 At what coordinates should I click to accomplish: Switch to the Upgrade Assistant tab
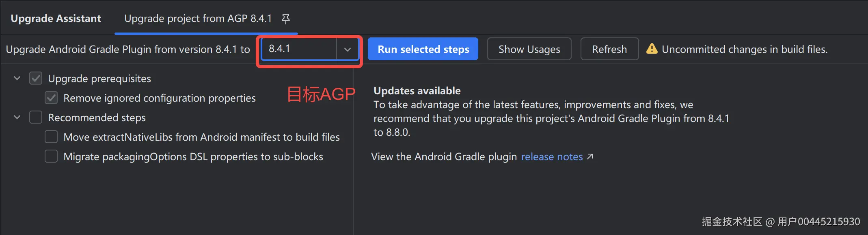click(56, 19)
